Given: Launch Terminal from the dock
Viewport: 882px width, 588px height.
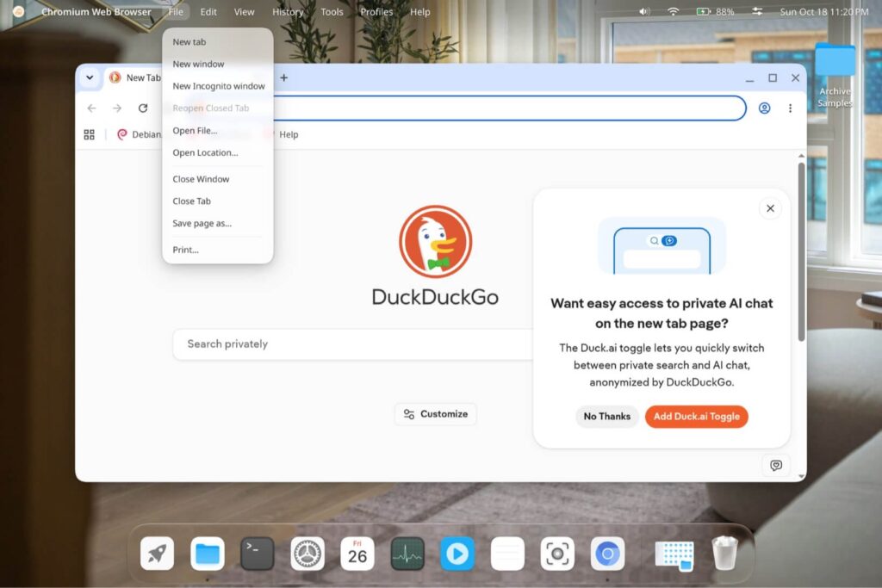Looking at the screenshot, I should tap(257, 554).
